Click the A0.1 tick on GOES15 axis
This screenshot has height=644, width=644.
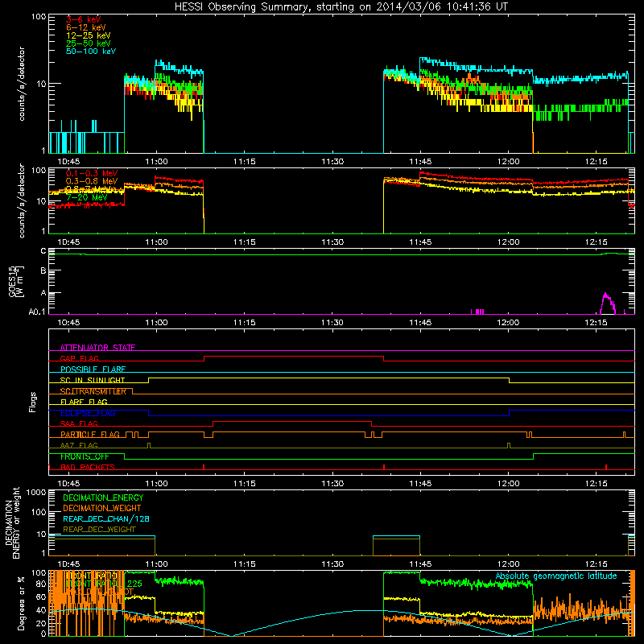coord(36,312)
